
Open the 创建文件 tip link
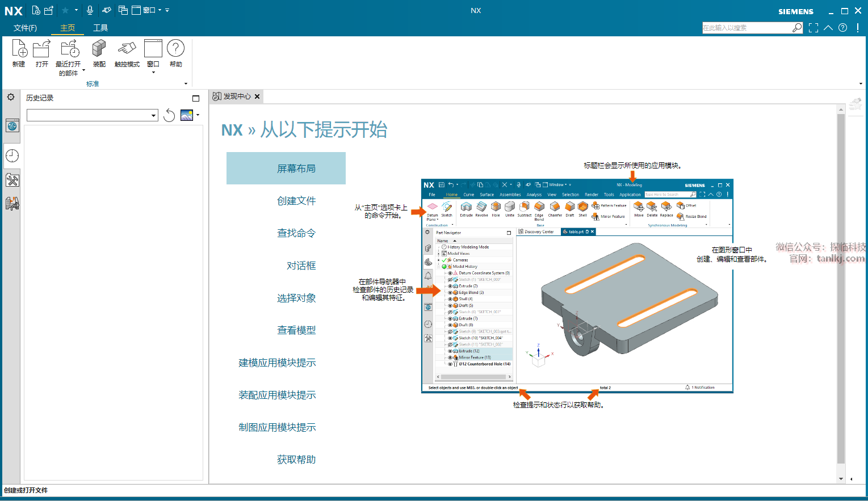[x=296, y=201]
